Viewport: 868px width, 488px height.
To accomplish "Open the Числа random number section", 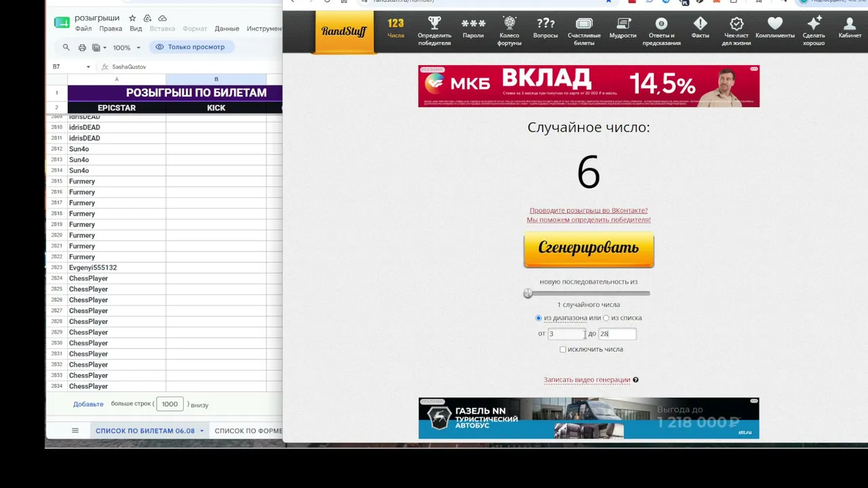I will pos(395,29).
